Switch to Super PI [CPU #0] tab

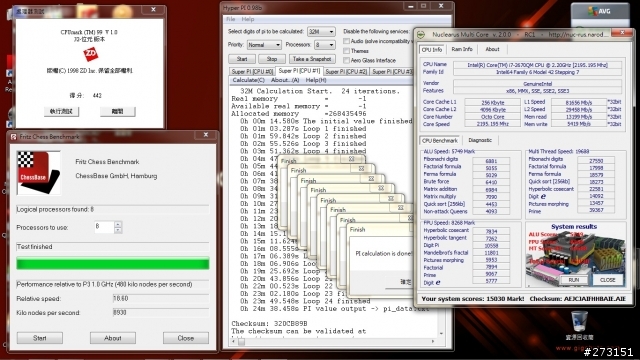[x=252, y=72]
